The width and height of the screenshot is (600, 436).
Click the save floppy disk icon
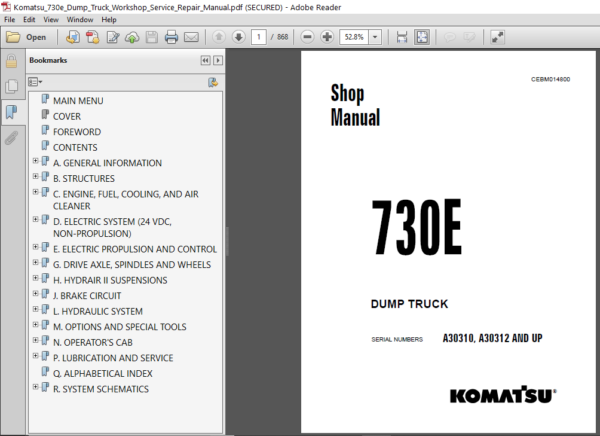coord(152,37)
